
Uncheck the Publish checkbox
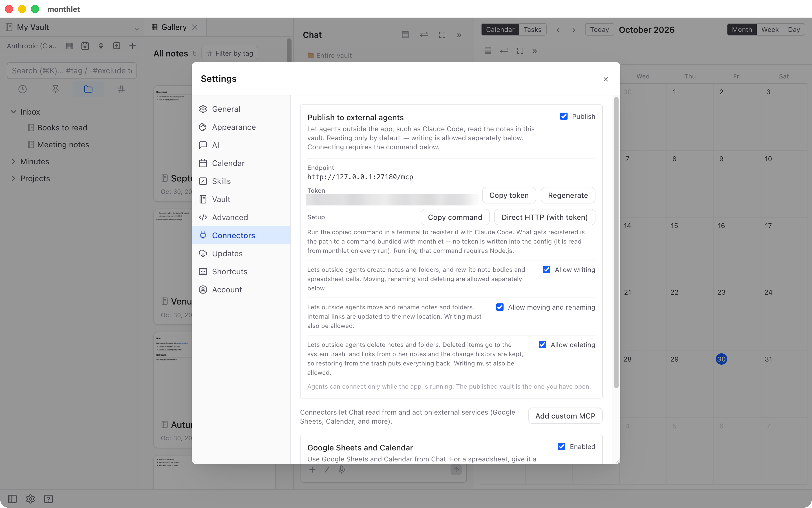pos(564,116)
